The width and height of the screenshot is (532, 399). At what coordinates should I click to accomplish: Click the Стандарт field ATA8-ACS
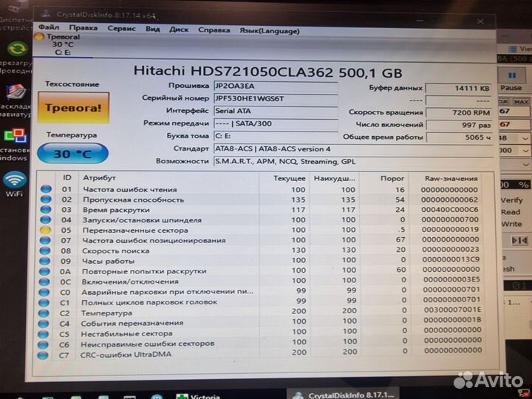coord(353,149)
